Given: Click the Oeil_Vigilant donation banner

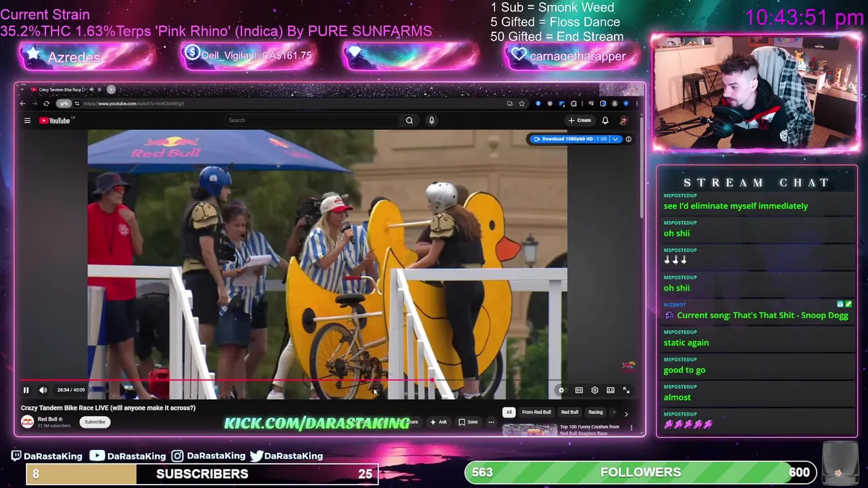Looking at the screenshot, I should point(249,56).
